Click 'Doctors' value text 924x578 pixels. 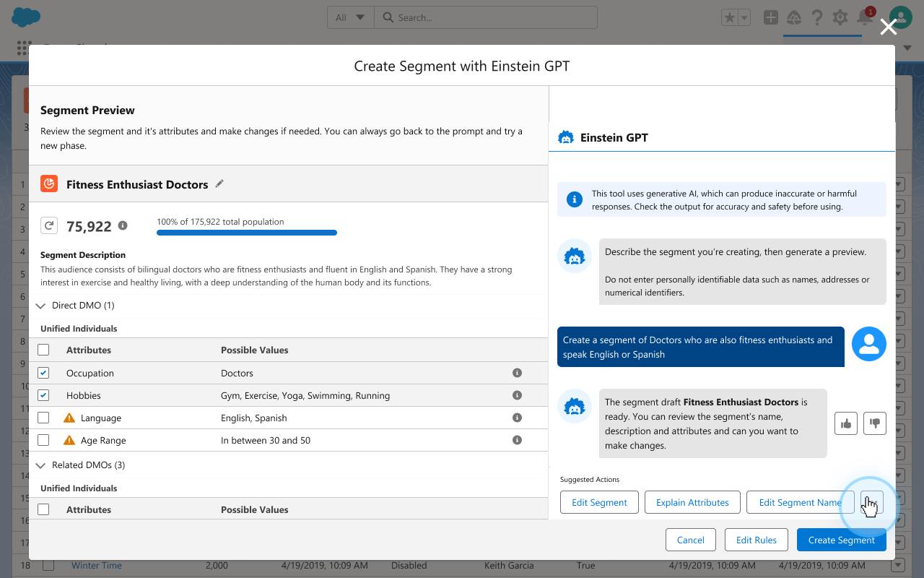pos(237,373)
